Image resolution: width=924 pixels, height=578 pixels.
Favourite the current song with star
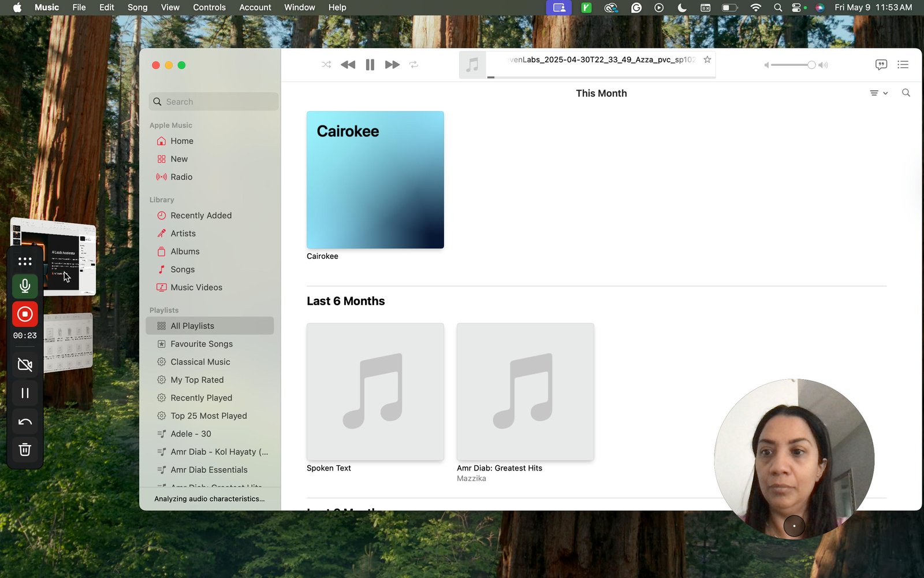[707, 60]
